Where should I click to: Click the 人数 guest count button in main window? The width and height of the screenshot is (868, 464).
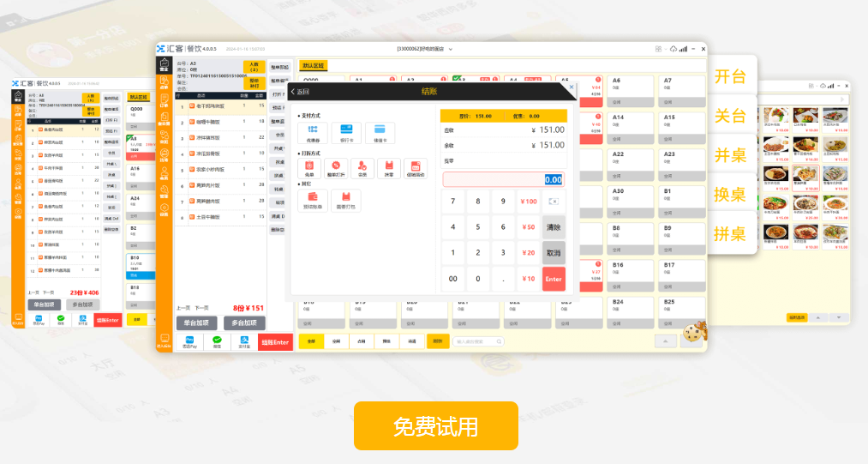tap(254, 67)
